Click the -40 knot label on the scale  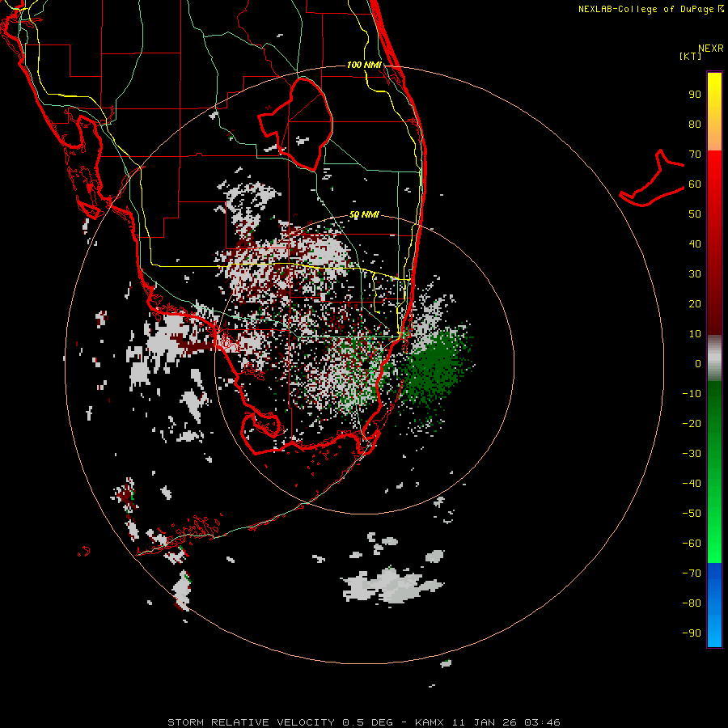pyautogui.click(x=692, y=484)
